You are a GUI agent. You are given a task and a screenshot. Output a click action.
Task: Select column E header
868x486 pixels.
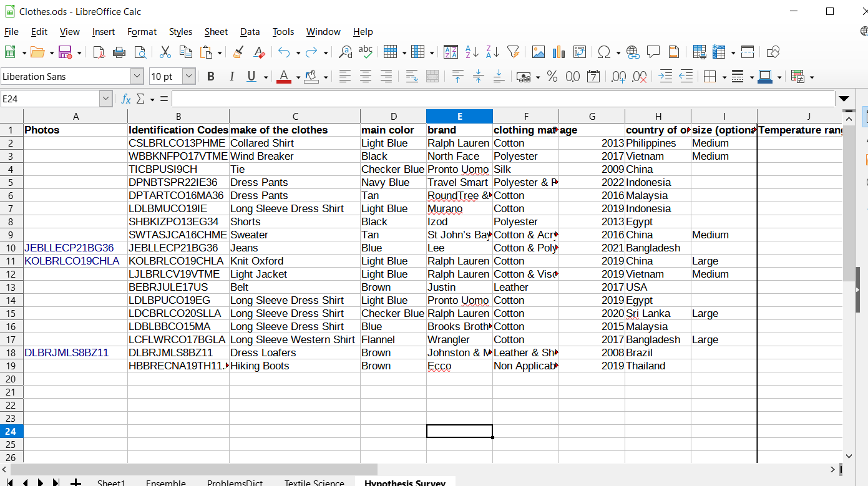point(459,116)
